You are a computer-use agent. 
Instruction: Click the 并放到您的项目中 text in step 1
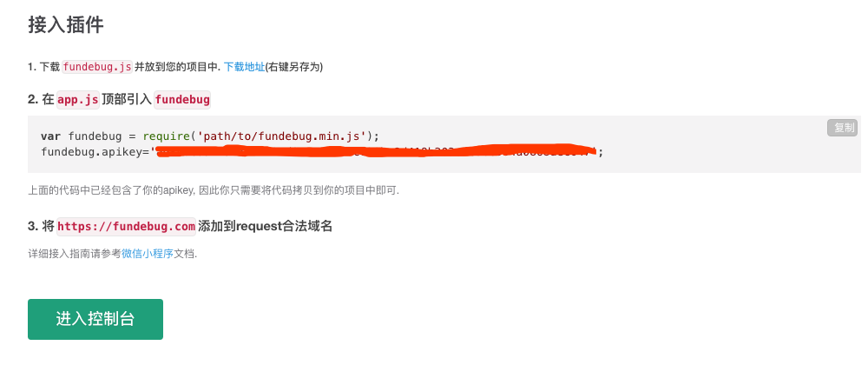176,67
